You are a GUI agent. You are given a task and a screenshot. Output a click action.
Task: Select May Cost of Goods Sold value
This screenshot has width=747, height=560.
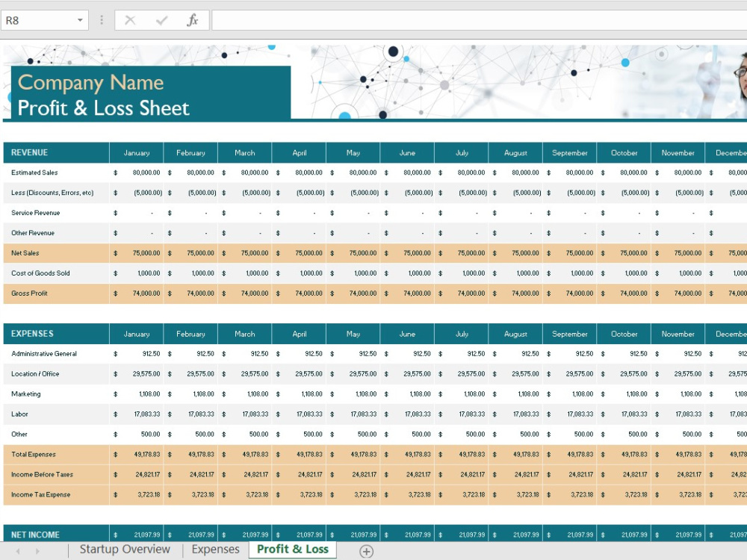tap(353, 273)
